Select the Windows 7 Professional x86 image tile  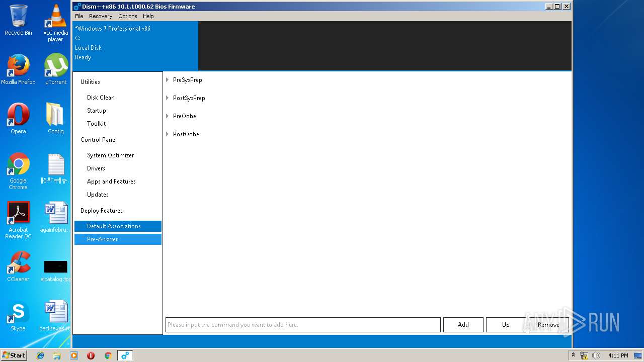click(x=135, y=46)
